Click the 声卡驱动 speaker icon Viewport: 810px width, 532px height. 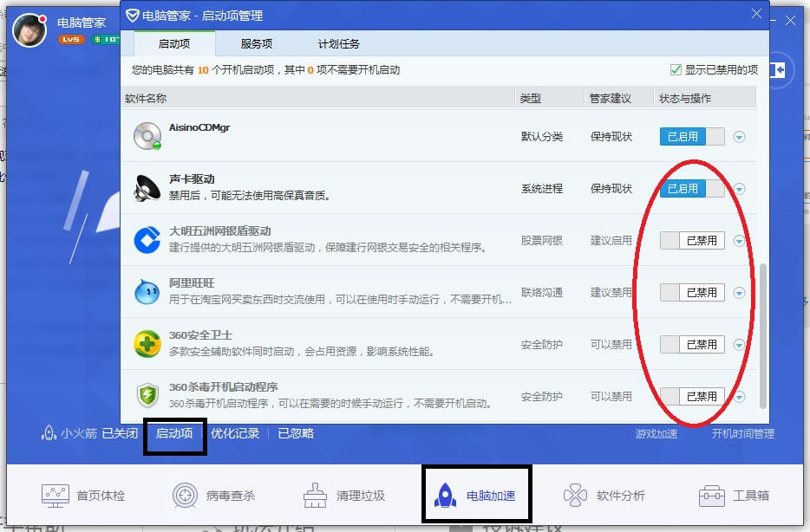click(x=147, y=188)
